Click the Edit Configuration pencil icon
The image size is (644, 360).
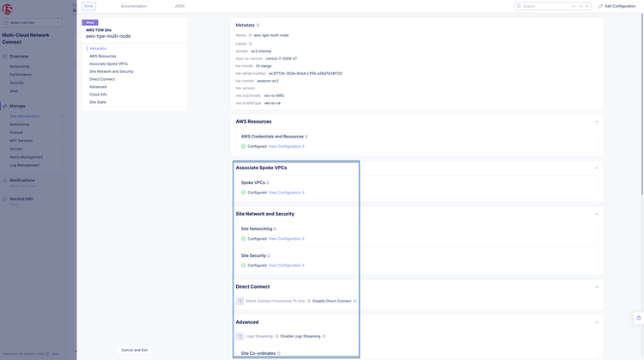click(x=601, y=6)
